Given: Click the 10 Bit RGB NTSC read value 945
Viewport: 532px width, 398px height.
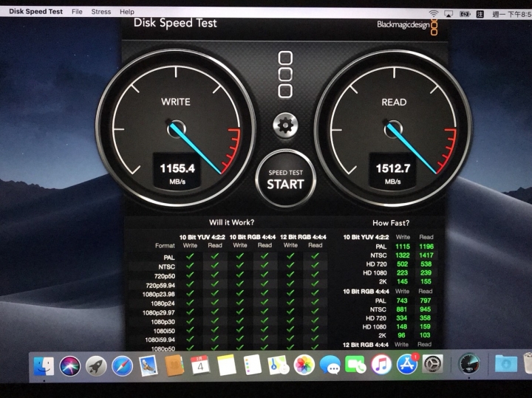Looking at the screenshot, I should pyautogui.click(x=425, y=309).
